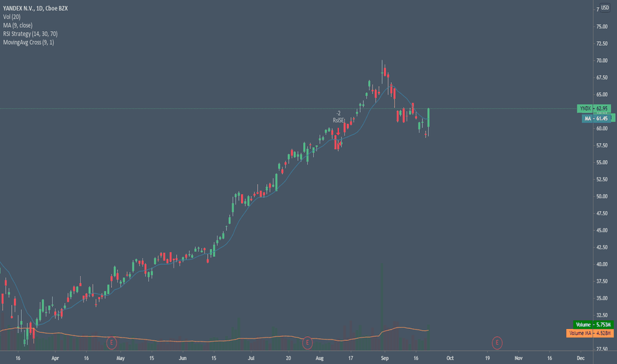617x364 pixels.
Task: Open the USD currency selector
Action: pyautogui.click(x=605, y=8)
